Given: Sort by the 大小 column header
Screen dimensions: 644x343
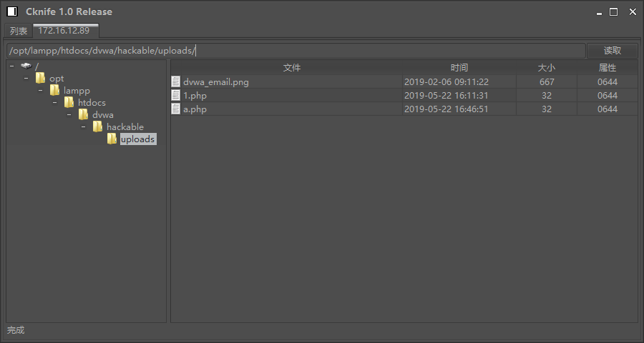Looking at the screenshot, I should tap(547, 68).
